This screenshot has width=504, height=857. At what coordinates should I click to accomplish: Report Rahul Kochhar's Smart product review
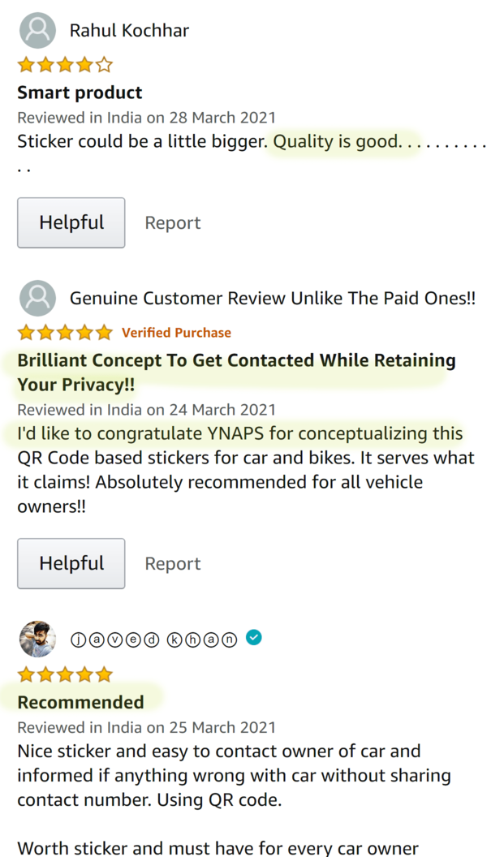[173, 223]
